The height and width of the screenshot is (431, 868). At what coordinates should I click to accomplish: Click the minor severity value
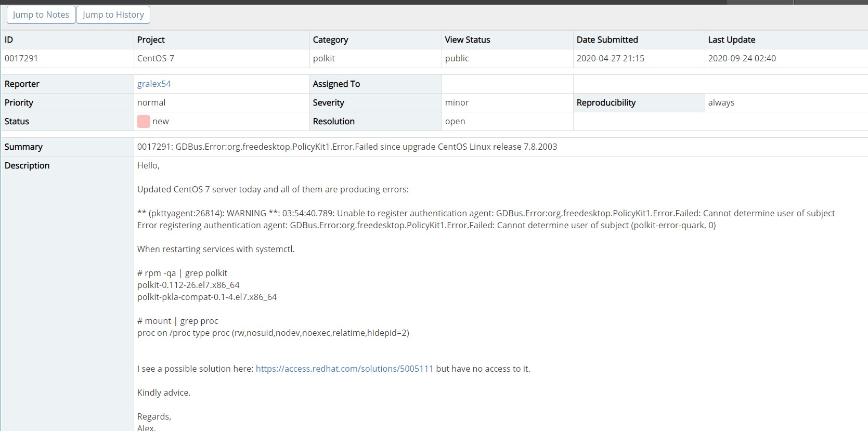coord(457,102)
